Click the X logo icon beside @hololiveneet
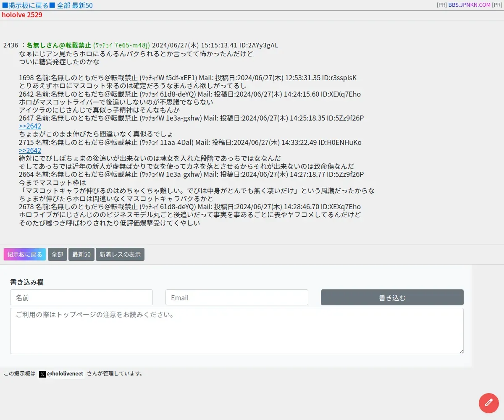The image size is (504, 420). tap(42, 374)
